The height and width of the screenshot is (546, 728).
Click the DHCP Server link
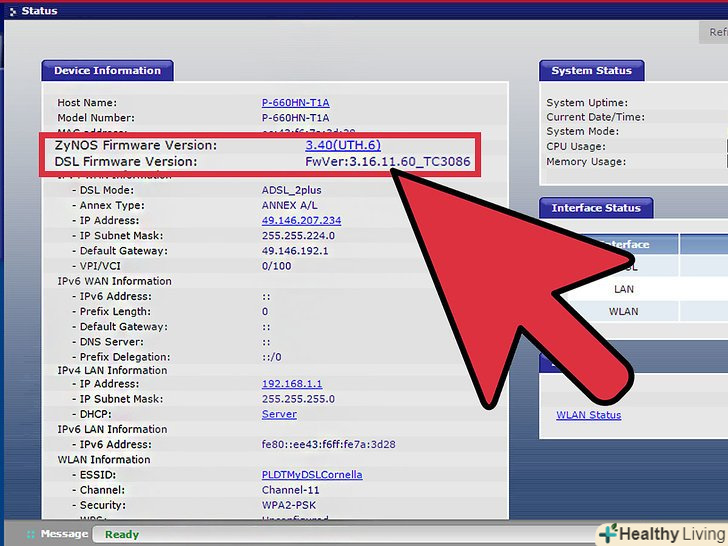coord(279,414)
